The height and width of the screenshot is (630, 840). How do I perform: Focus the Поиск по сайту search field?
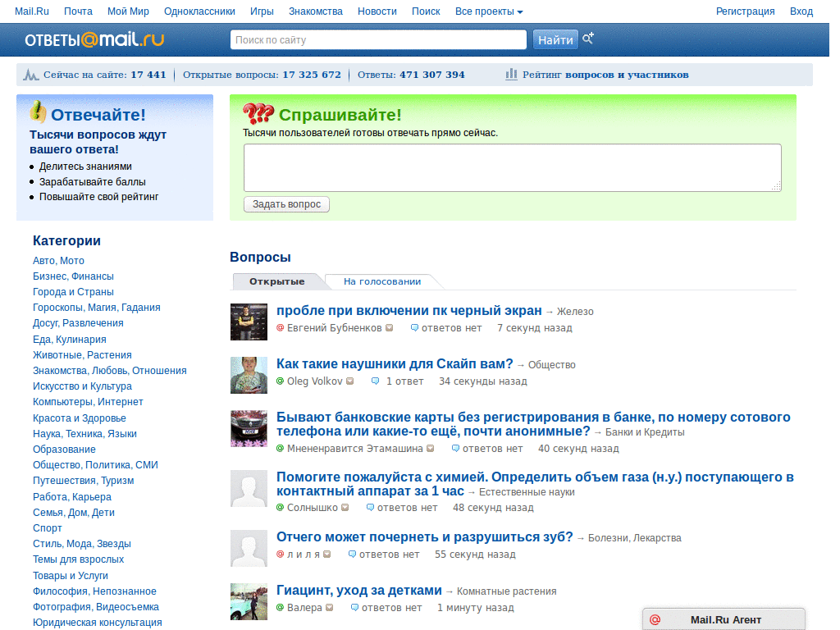[378, 39]
